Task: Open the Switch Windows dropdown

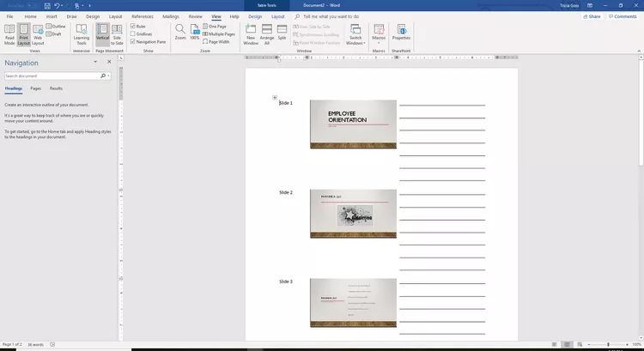Action: pos(355,34)
